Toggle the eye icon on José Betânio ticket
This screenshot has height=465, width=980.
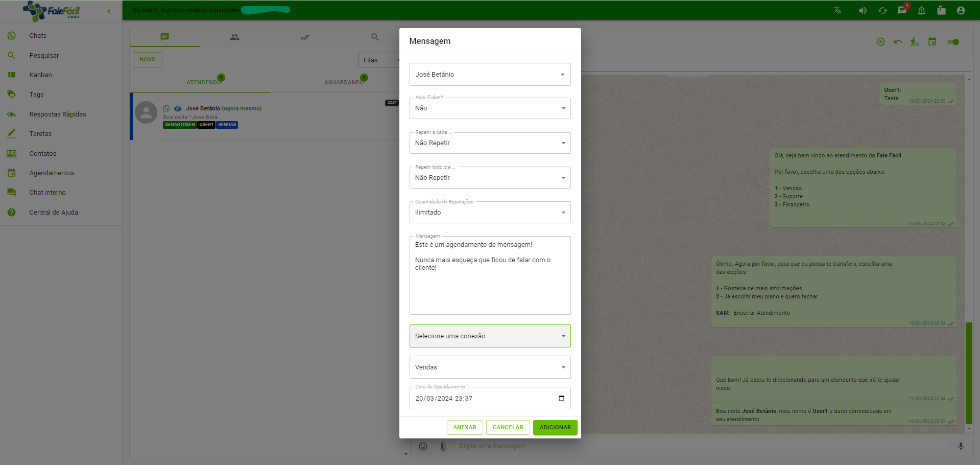click(x=178, y=109)
